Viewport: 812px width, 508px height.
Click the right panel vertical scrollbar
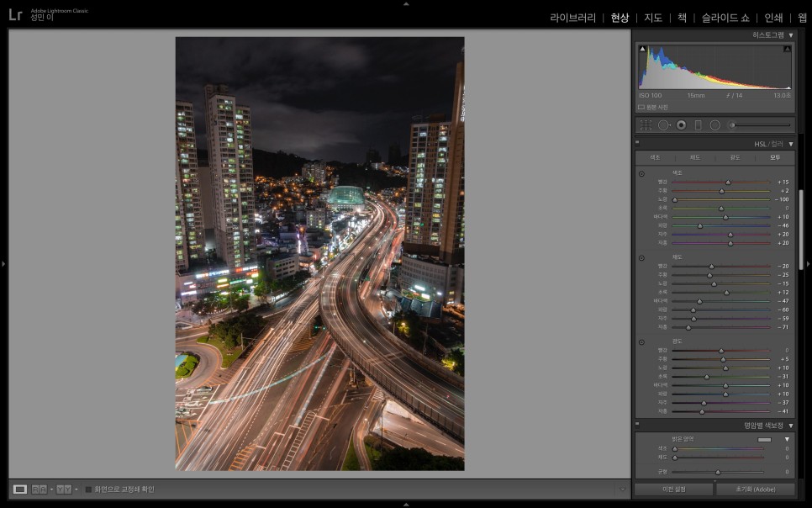(801, 229)
